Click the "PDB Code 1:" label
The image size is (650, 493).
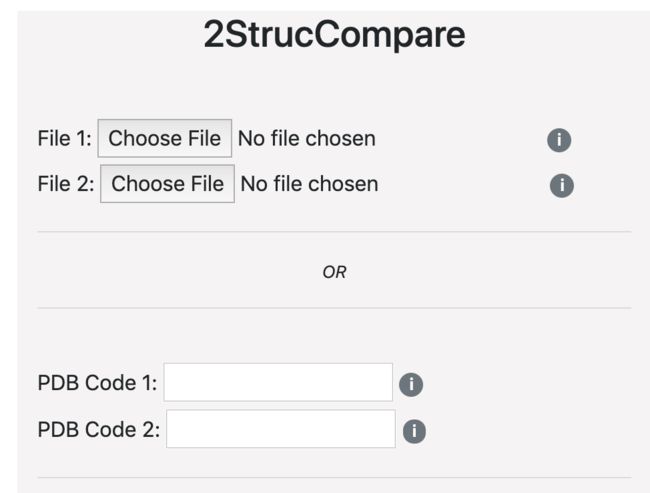point(97,383)
